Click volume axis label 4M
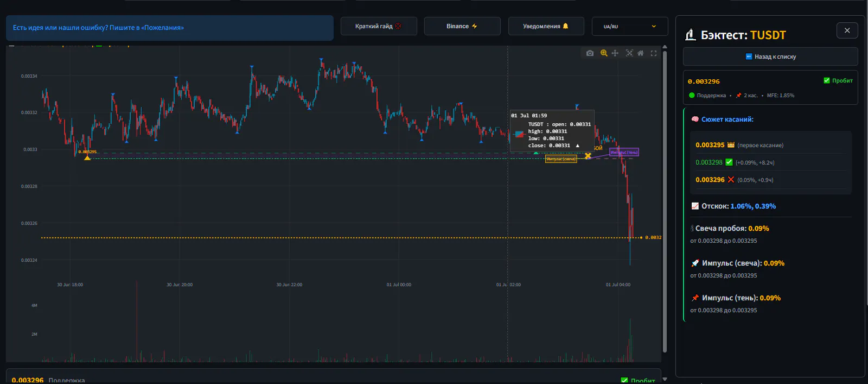The image size is (868, 384). click(x=34, y=305)
